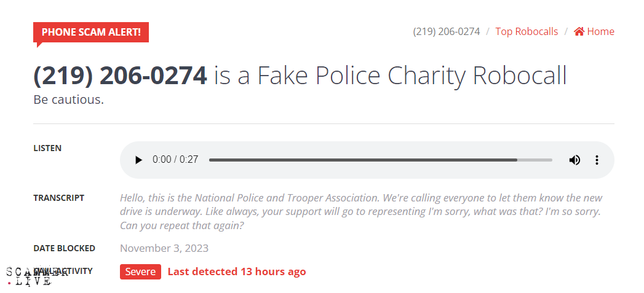Click the PHONE SCAM ALERT! badge

(x=91, y=32)
